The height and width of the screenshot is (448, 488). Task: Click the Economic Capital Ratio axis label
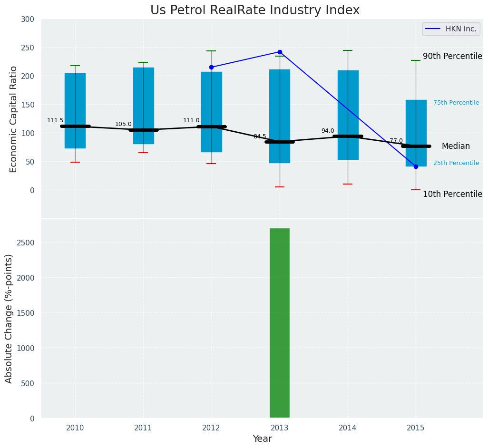click(14, 119)
